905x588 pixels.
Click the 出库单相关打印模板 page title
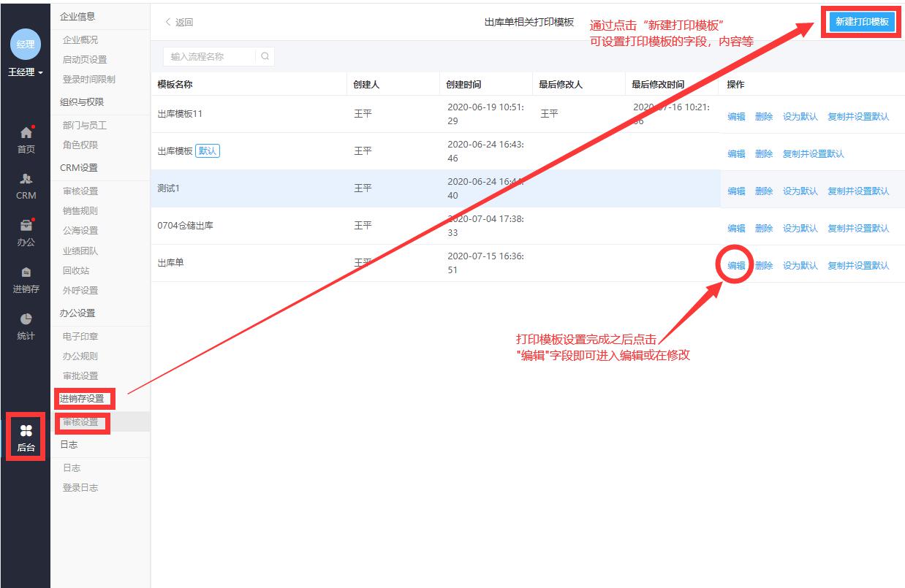pos(529,23)
